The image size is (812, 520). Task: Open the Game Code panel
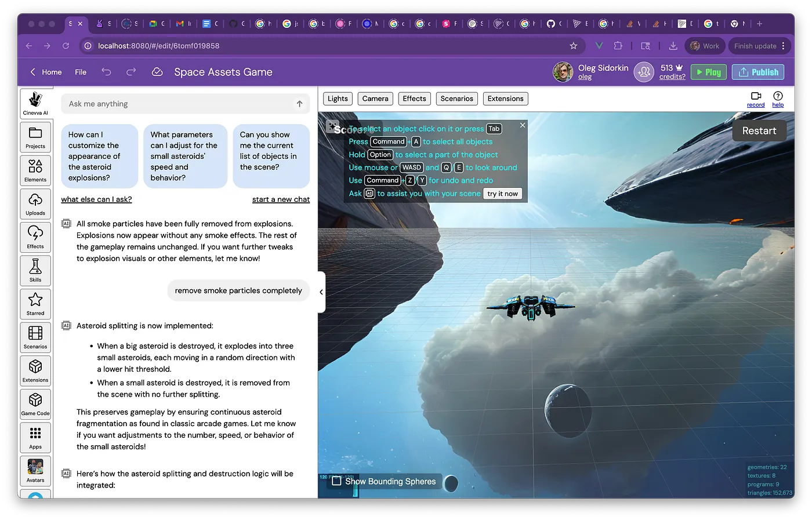coord(35,404)
